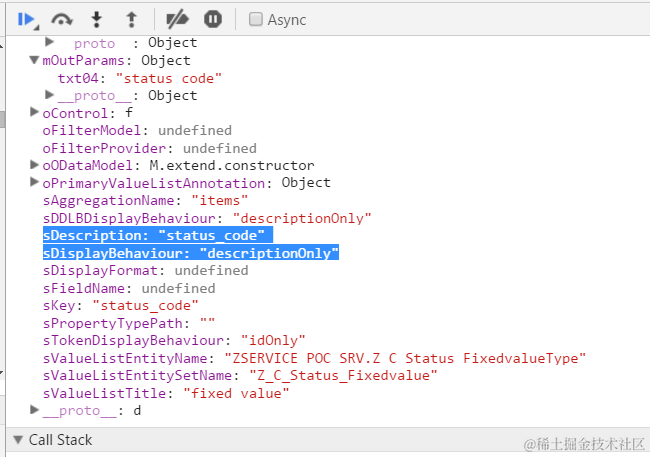Select sKey "status_code" row
The height and width of the screenshot is (457, 650).
pyautogui.click(x=121, y=306)
